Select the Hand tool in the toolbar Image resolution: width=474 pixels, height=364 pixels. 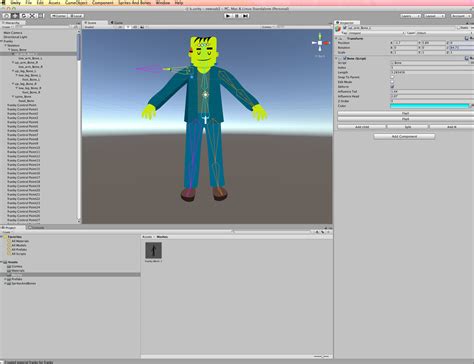(x=6, y=16)
